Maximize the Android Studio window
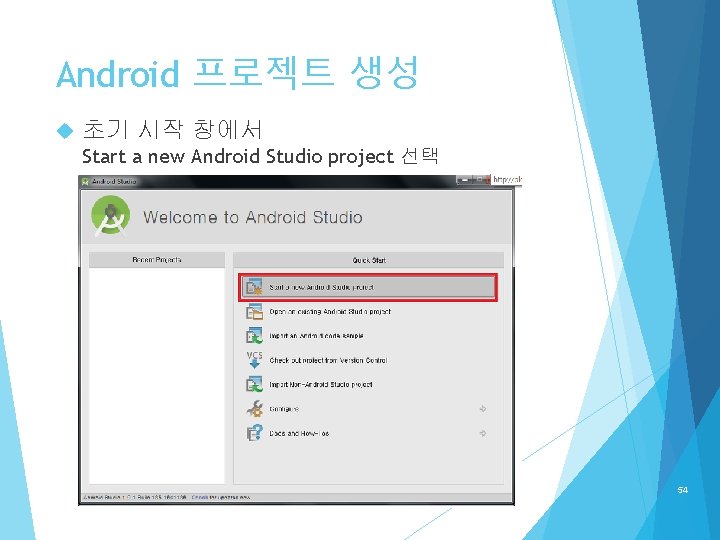The image size is (720, 540). (x=477, y=180)
